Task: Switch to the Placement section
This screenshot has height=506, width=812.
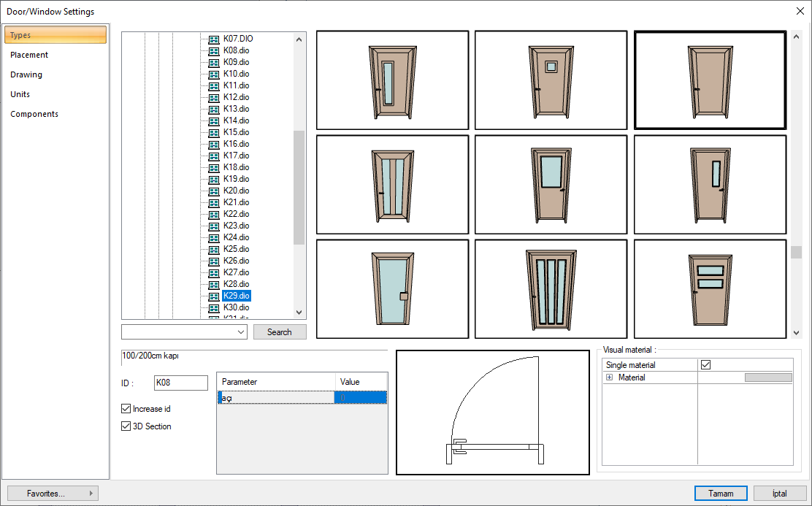Action: point(29,55)
